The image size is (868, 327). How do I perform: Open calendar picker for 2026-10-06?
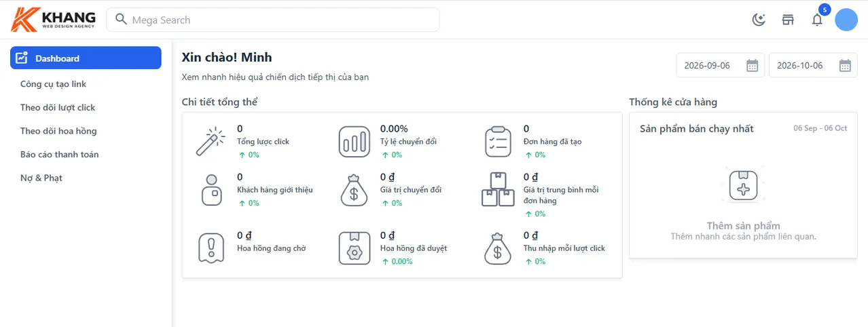pyautogui.click(x=845, y=66)
